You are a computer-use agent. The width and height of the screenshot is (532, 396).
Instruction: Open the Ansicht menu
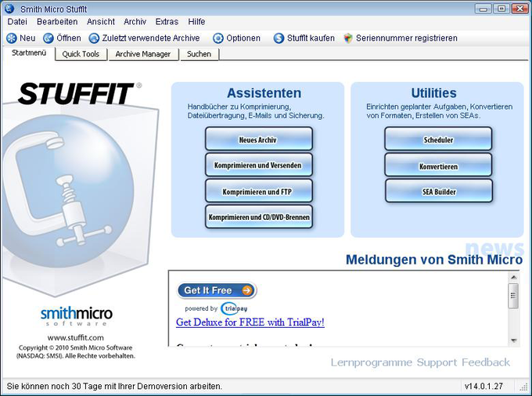click(x=101, y=22)
